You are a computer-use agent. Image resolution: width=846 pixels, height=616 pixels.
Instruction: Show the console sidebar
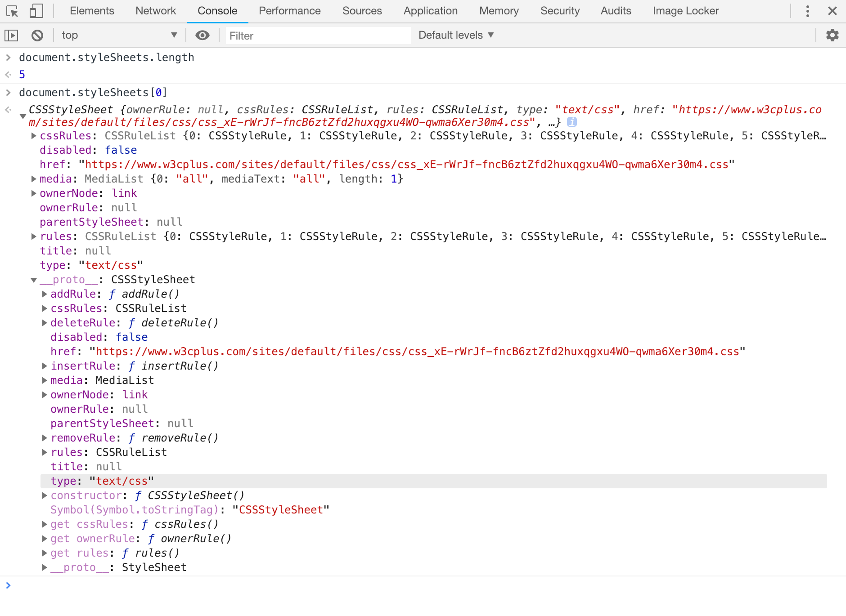tap(11, 35)
